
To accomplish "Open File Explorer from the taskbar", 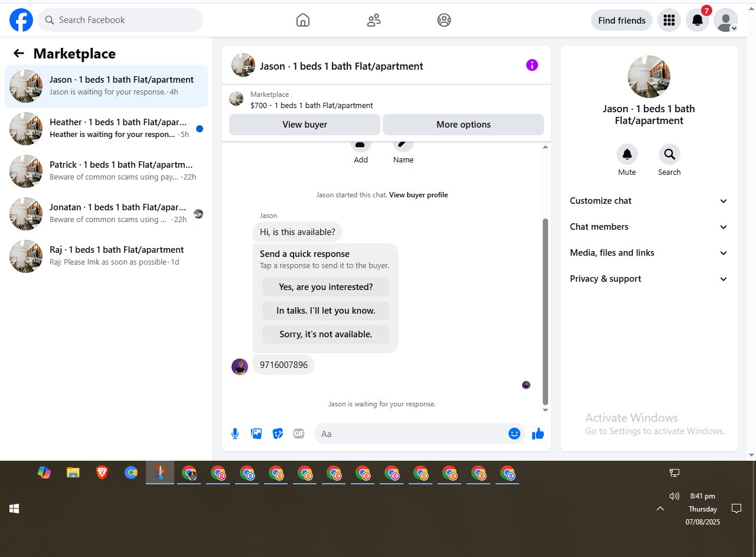I will [x=73, y=473].
